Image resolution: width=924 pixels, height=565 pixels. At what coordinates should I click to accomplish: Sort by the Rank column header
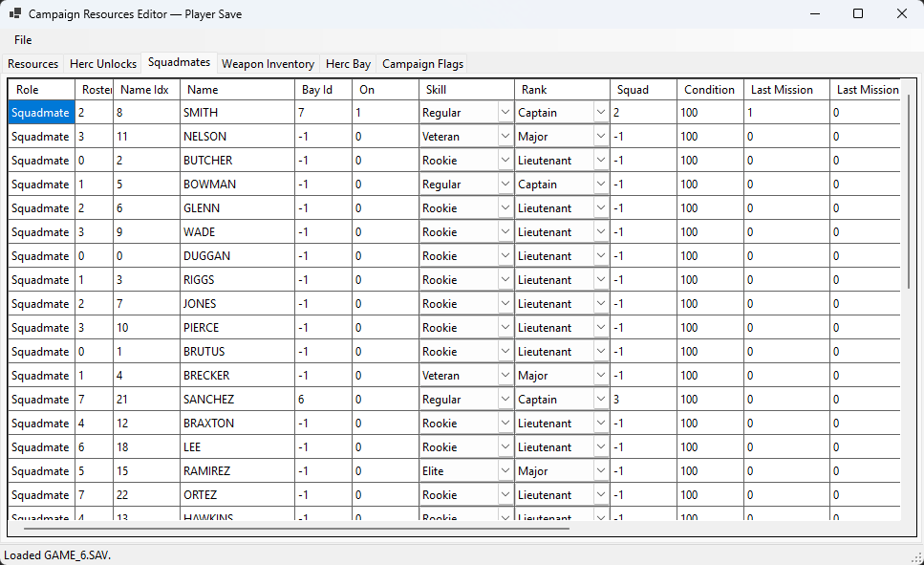[x=562, y=90]
